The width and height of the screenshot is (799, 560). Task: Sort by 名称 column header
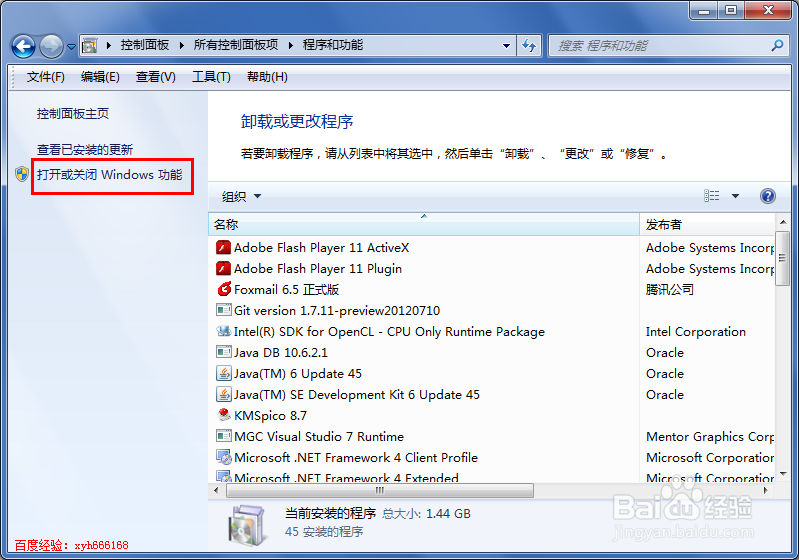(423, 224)
